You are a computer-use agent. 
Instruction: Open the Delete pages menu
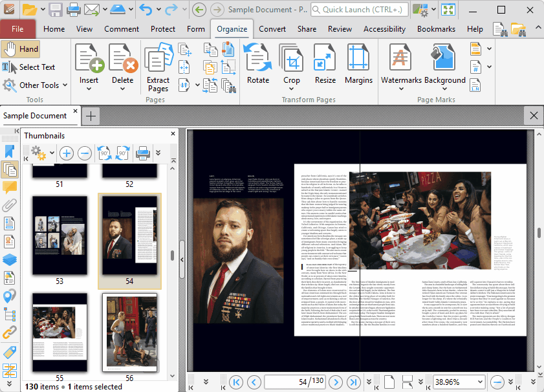click(123, 68)
